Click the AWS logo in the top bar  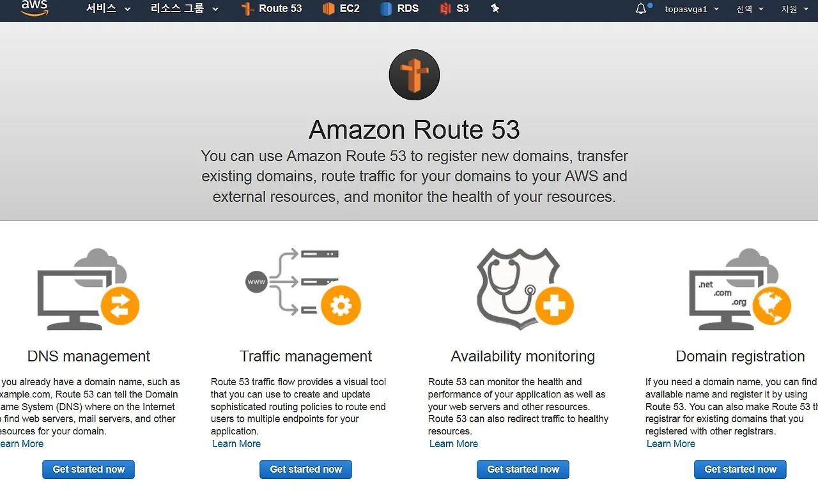tap(34, 8)
